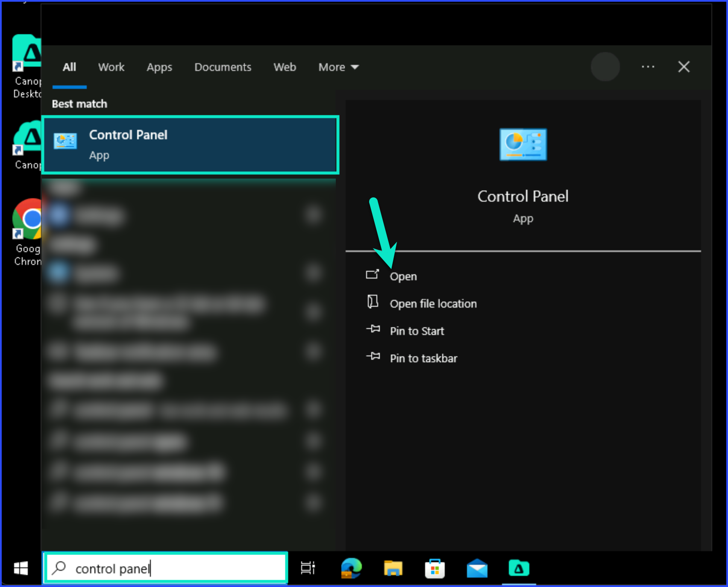Close the search panel with the X
This screenshot has height=587, width=728.
click(684, 67)
